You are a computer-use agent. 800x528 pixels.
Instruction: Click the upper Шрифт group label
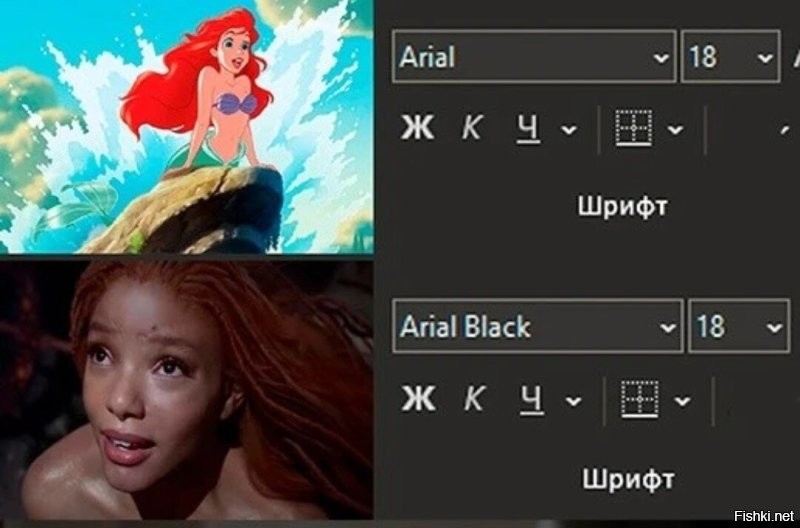click(x=622, y=207)
